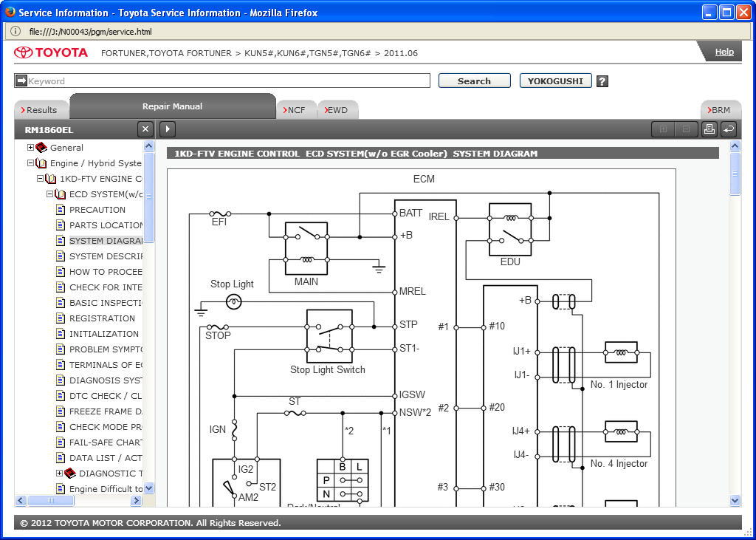
Task: Click the keyword search arrow icon
Action: (x=21, y=81)
